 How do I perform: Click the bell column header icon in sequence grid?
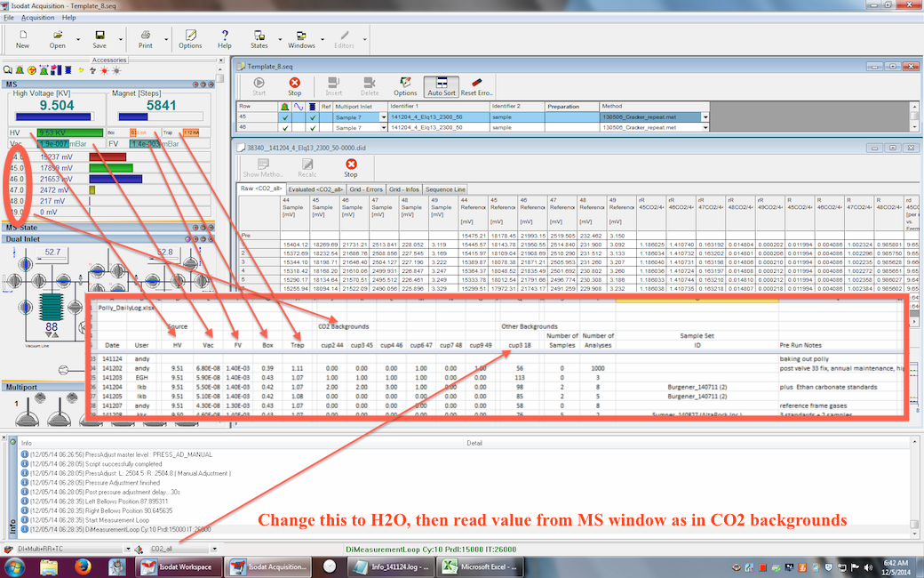click(285, 107)
